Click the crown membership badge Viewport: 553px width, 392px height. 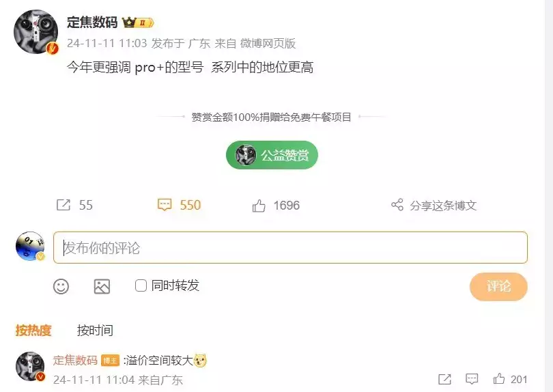138,23
